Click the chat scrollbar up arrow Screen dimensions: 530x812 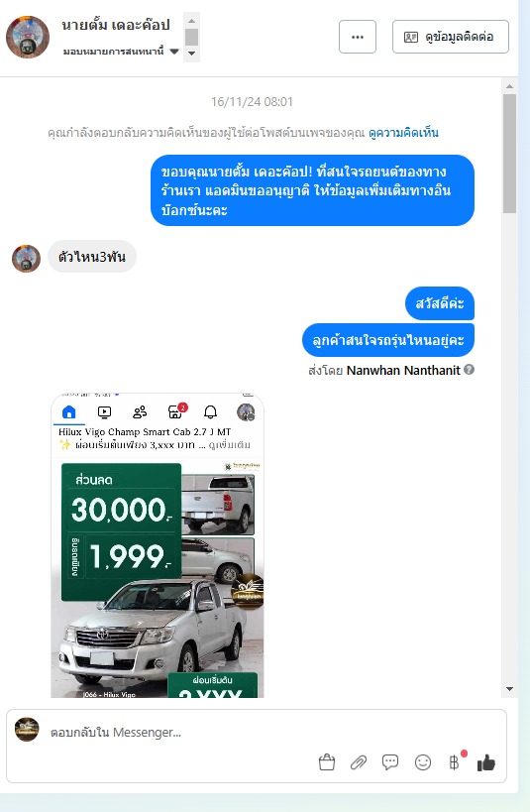click(x=510, y=86)
